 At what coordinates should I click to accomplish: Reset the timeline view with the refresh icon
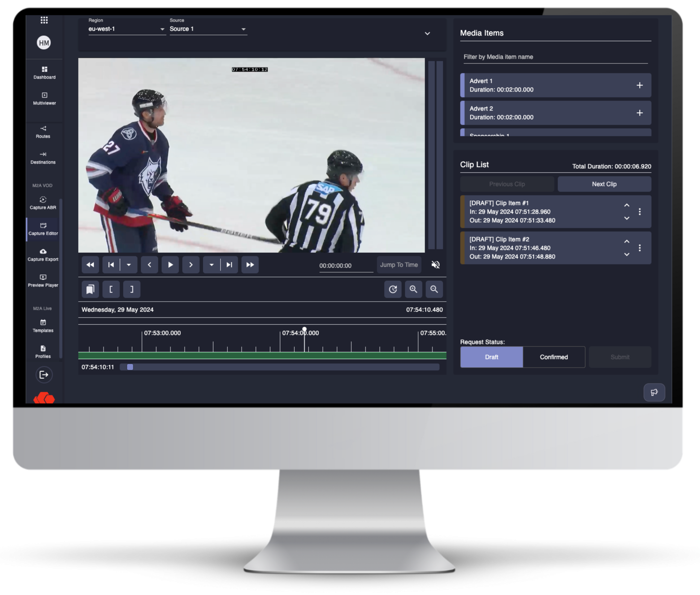pos(393,289)
